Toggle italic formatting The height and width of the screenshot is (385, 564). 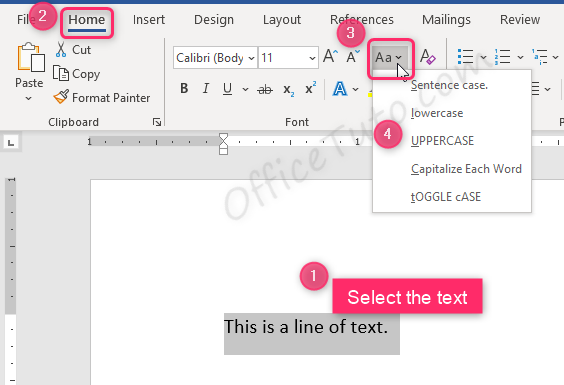click(206, 88)
